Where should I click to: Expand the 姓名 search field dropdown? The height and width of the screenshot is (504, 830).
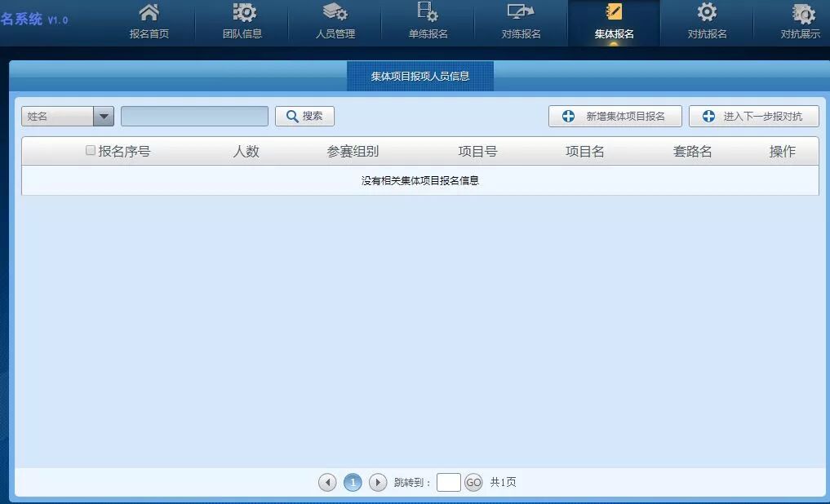pyautogui.click(x=104, y=117)
